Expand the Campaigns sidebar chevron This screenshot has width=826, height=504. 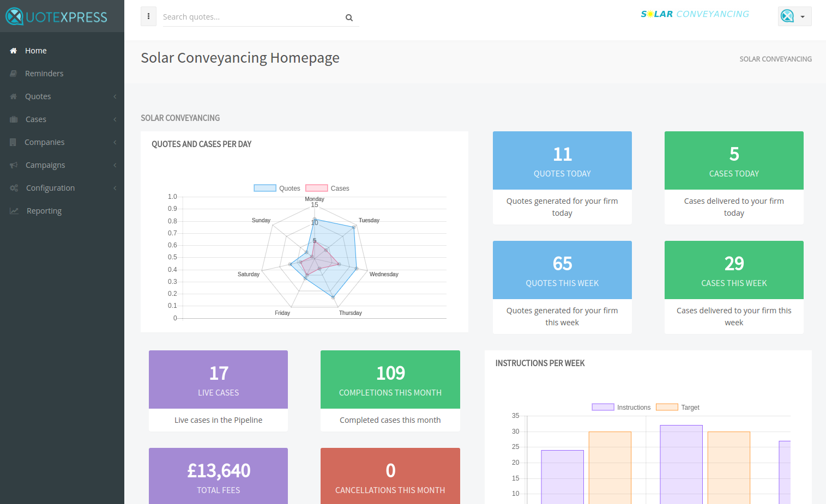(x=115, y=165)
